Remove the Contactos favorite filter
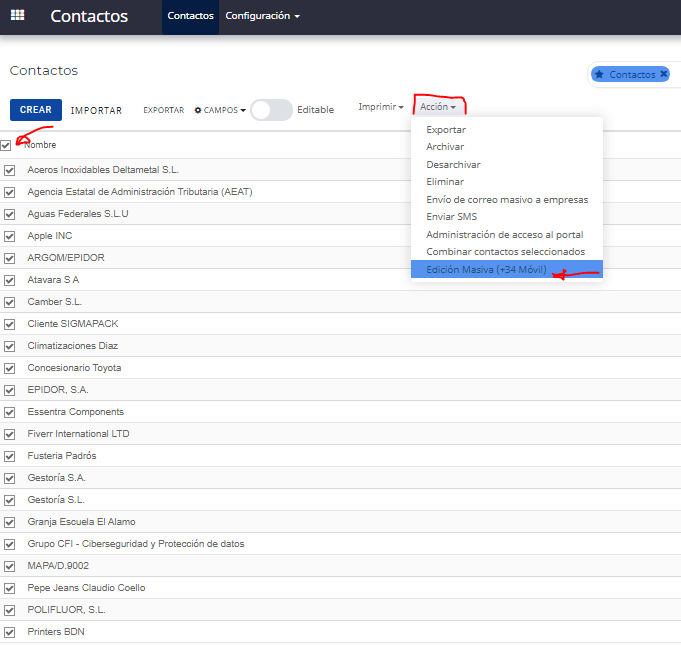Viewport: 681px width, 645px height. 663,74
